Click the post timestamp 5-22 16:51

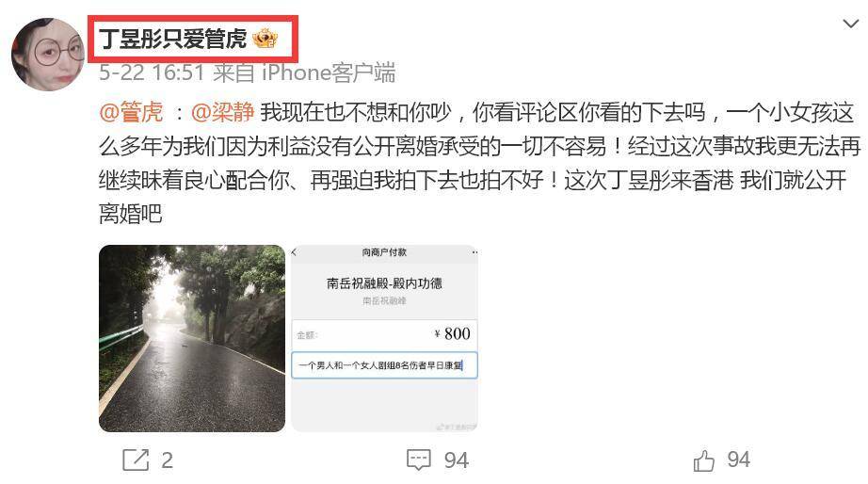pyautogui.click(x=153, y=73)
